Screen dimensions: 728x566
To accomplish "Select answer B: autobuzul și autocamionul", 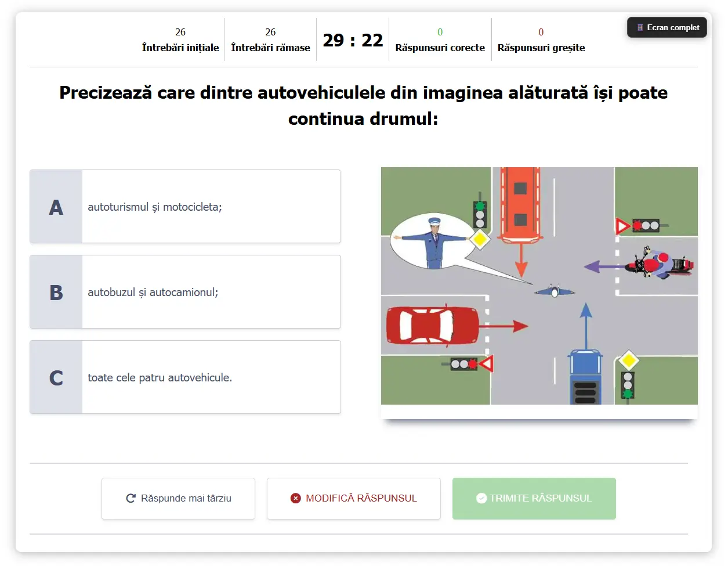I will coord(185,292).
